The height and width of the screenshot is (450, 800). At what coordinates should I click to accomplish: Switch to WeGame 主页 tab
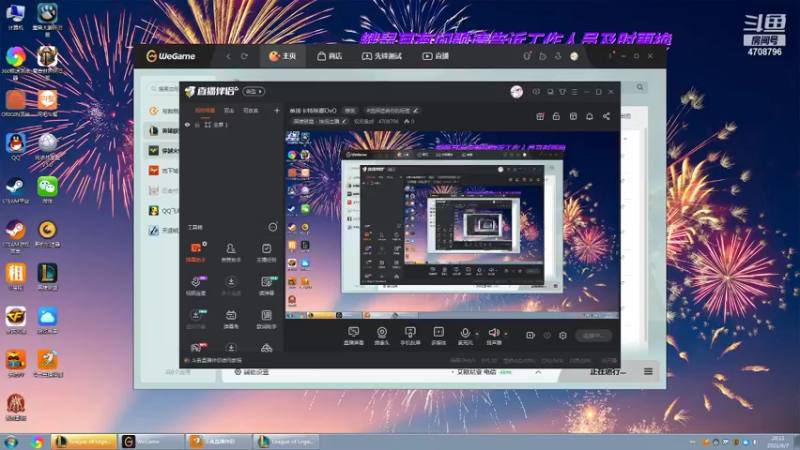tap(283, 56)
